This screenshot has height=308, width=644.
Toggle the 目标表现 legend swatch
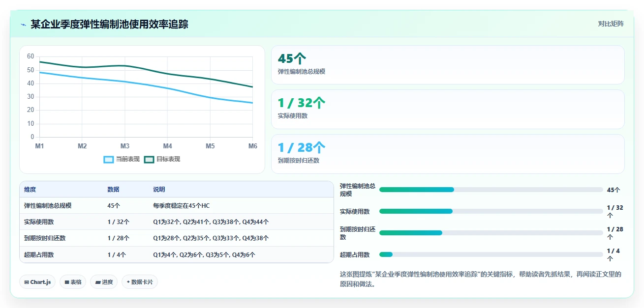(x=149, y=159)
